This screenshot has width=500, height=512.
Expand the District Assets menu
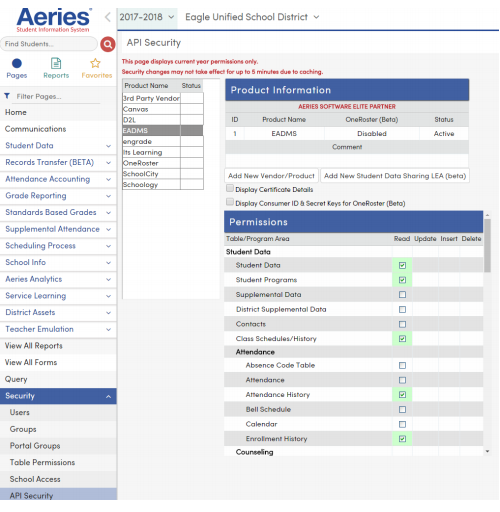(x=58, y=312)
